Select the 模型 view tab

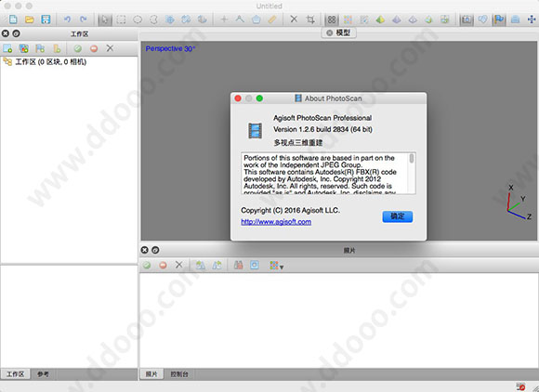click(338, 33)
